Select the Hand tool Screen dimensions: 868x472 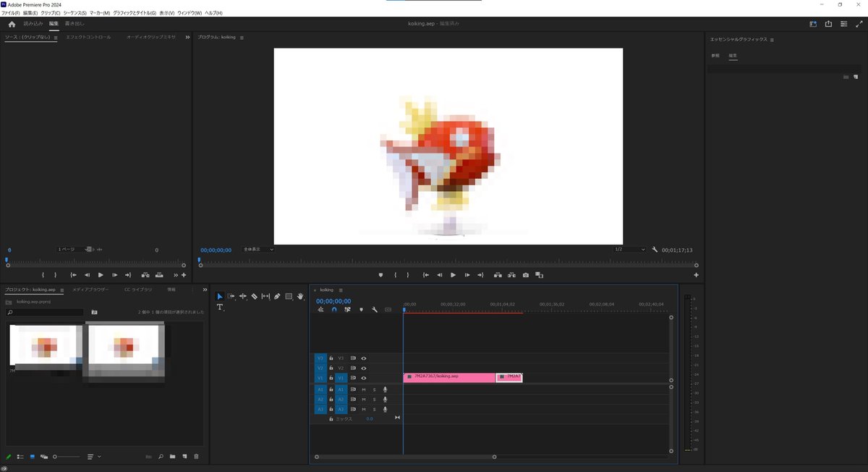(299, 296)
